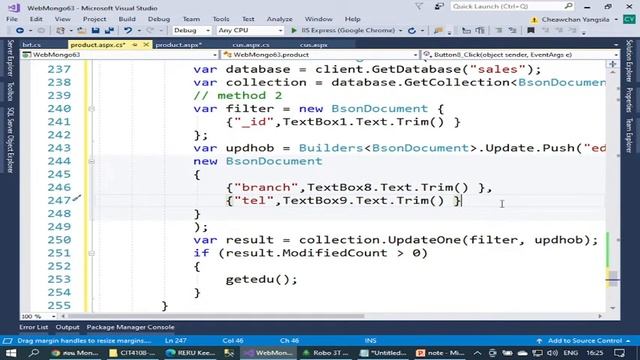Open the Undo history dropdown arrow
The height and width of the screenshot is (360, 640).
pyautogui.click(x=139, y=31)
